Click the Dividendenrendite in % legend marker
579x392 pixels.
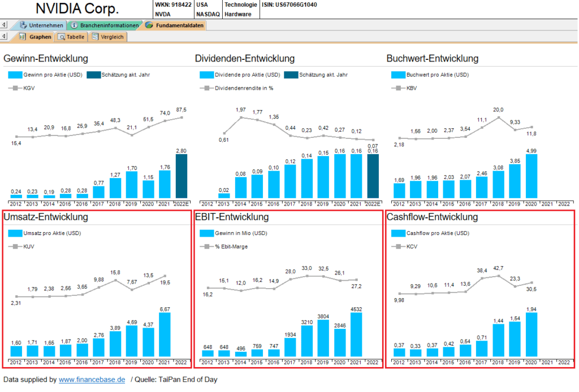(206, 88)
